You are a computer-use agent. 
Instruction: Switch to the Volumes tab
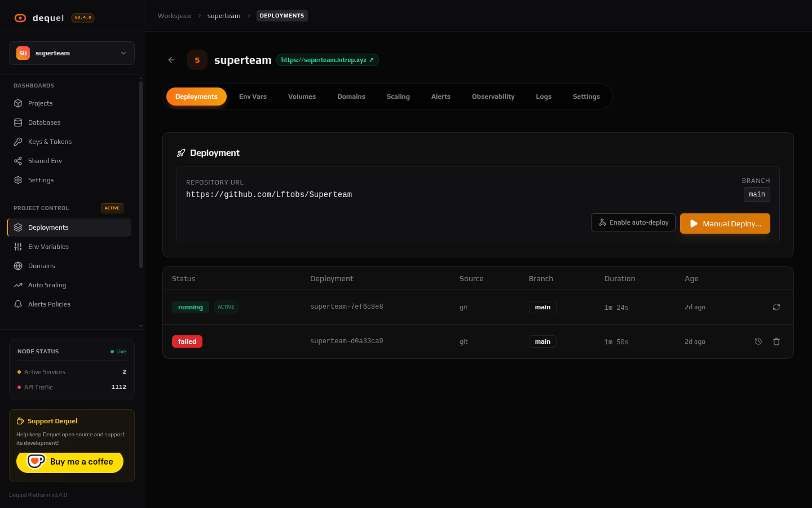point(302,97)
